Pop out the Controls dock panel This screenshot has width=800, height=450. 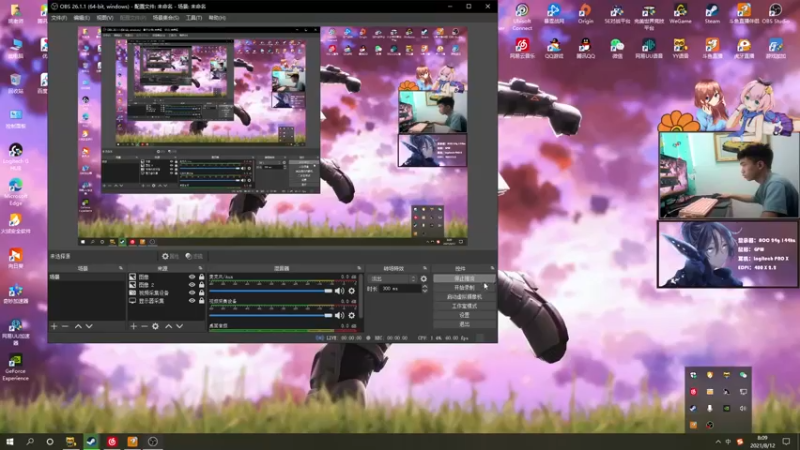(x=492, y=268)
